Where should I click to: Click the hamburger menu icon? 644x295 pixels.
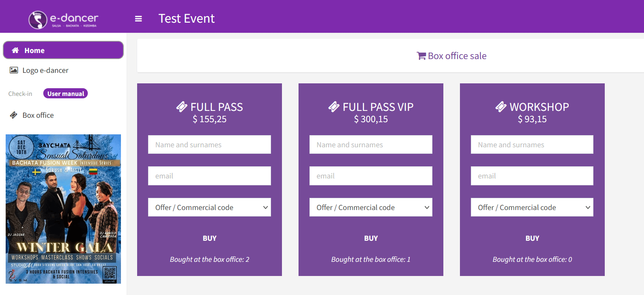click(138, 19)
